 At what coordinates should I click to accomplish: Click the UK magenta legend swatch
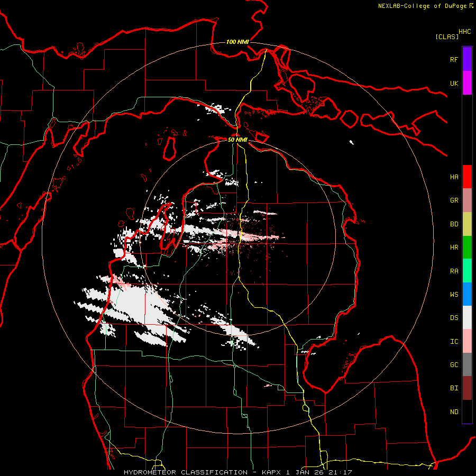click(x=467, y=83)
